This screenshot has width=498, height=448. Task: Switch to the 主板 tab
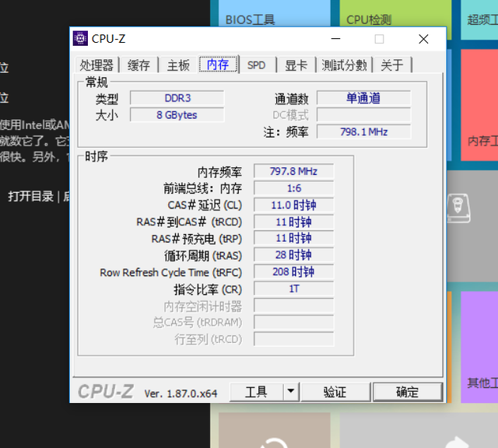[178, 65]
